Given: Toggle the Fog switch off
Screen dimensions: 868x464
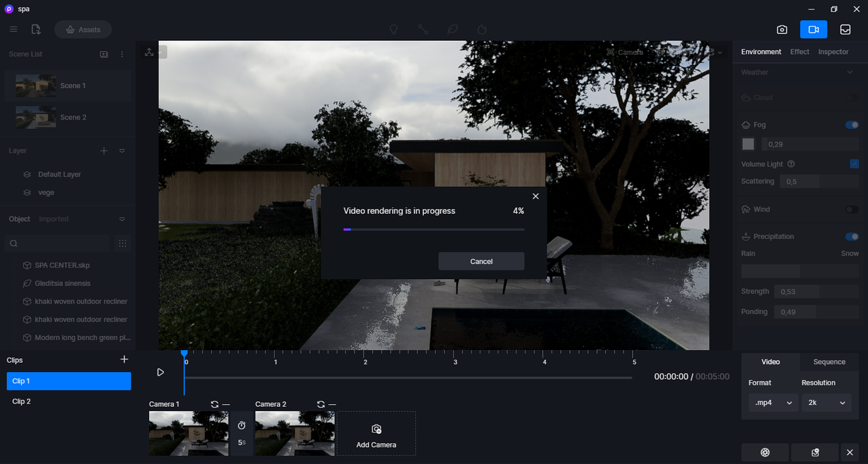Looking at the screenshot, I should click(852, 125).
